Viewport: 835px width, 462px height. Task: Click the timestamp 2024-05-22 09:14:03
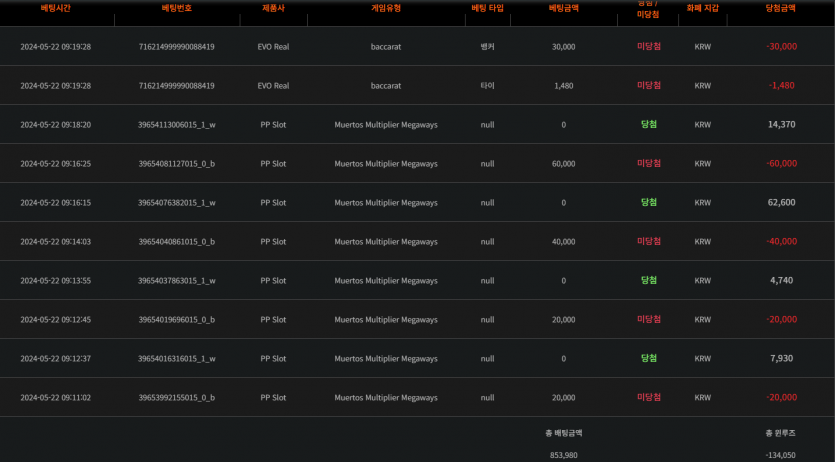[x=55, y=242]
